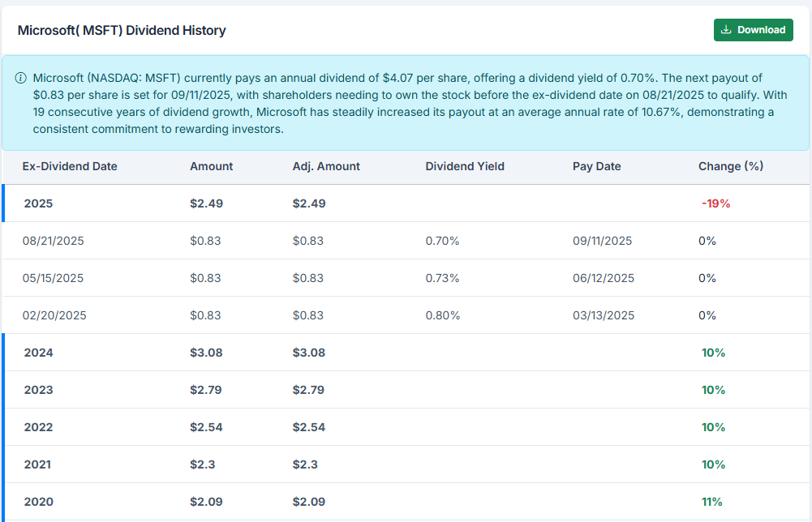812x522 pixels.
Task: Select the Change (%) column header
Action: pyautogui.click(x=731, y=167)
